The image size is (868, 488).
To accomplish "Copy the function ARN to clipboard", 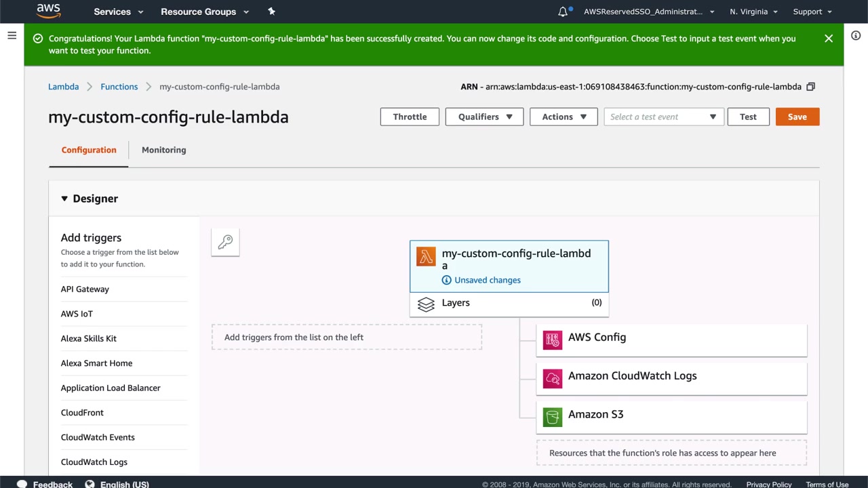I will click(810, 87).
